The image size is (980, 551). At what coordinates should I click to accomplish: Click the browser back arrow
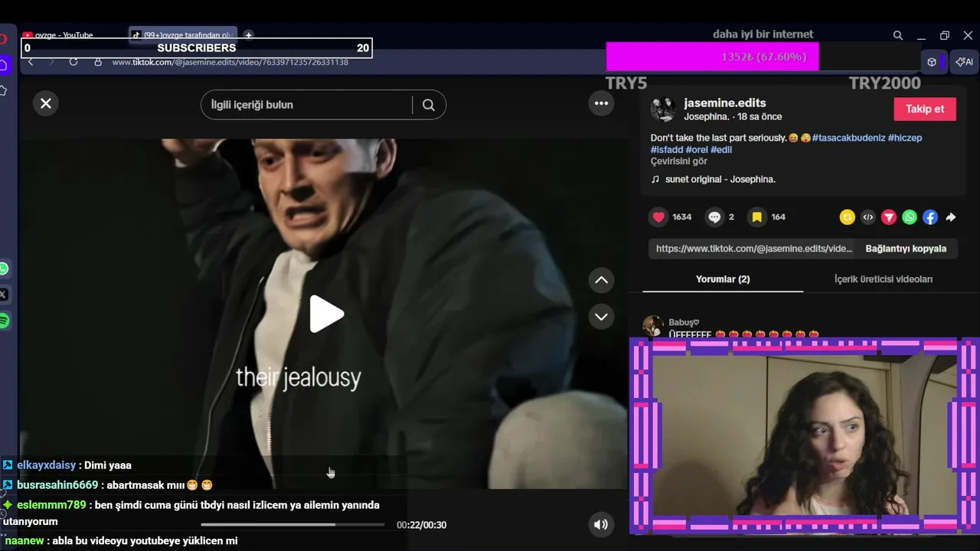point(31,62)
